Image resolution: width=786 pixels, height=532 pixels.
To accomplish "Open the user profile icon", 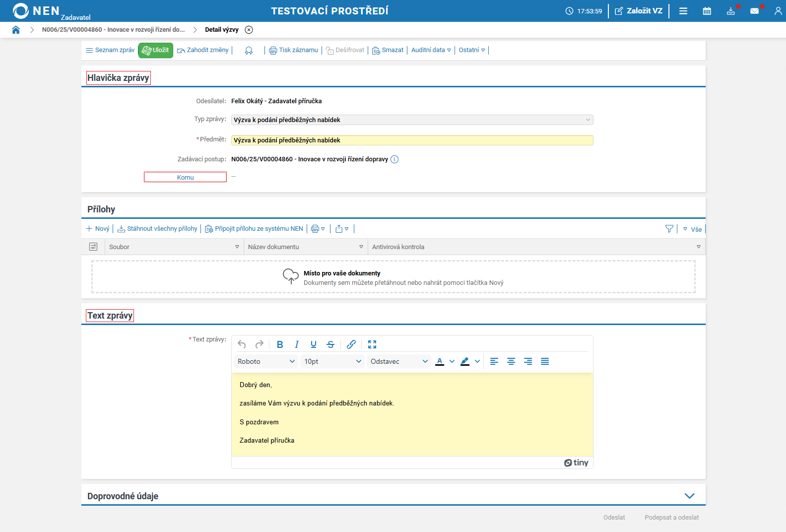I will click(778, 11).
